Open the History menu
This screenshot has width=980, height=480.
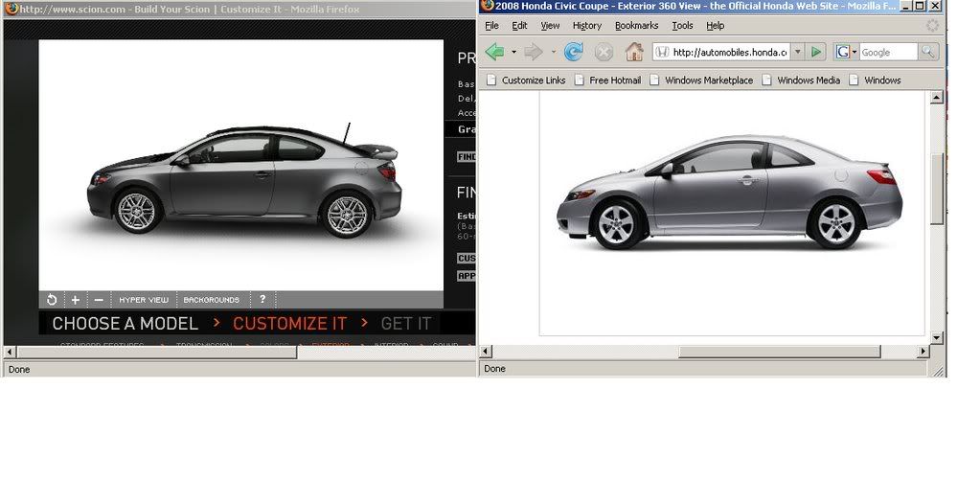pyautogui.click(x=586, y=26)
